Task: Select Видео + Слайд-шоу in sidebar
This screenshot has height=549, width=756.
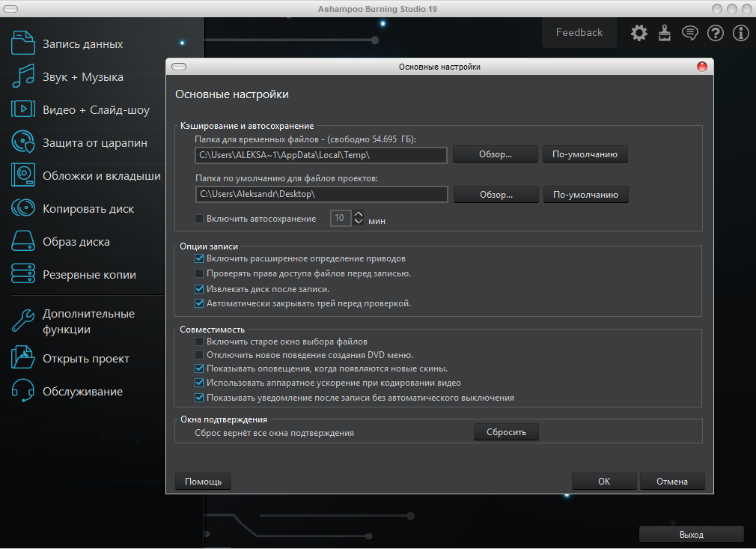Action: click(96, 110)
